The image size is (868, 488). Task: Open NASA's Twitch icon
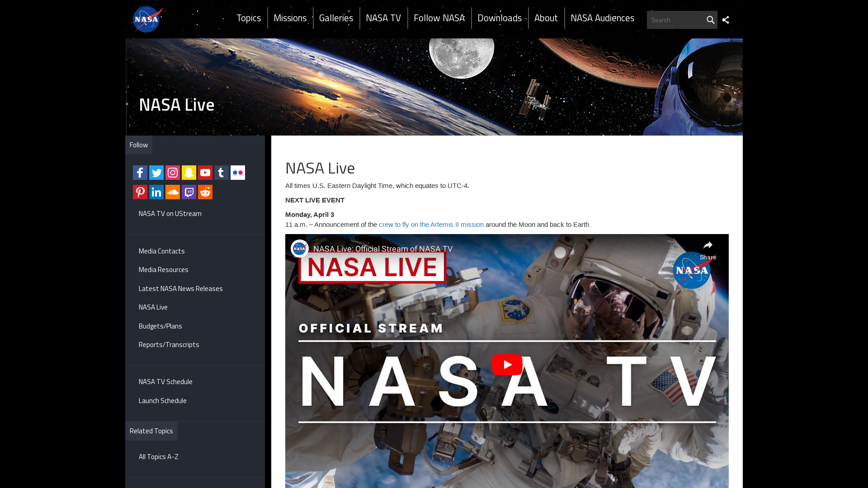click(189, 192)
